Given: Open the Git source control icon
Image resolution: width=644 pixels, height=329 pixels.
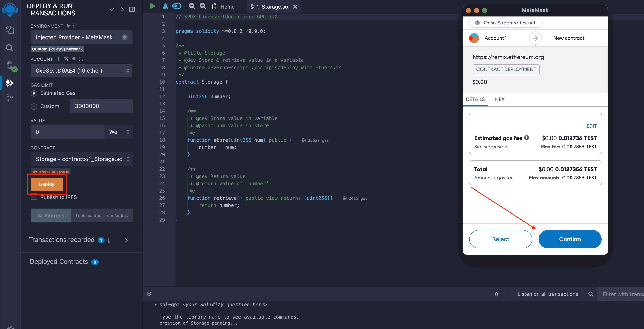Looking at the screenshot, I should [x=9, y=98].
